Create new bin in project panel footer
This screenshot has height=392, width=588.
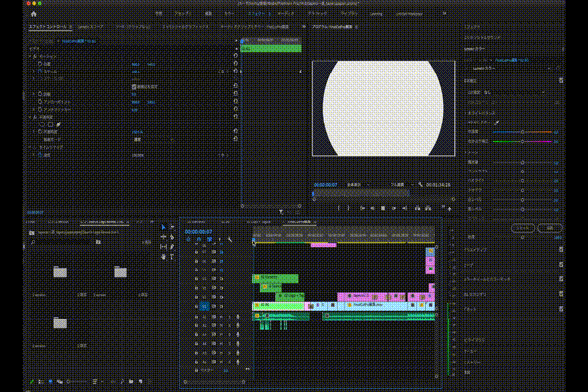pyautogui.click(x=131, y=382)
